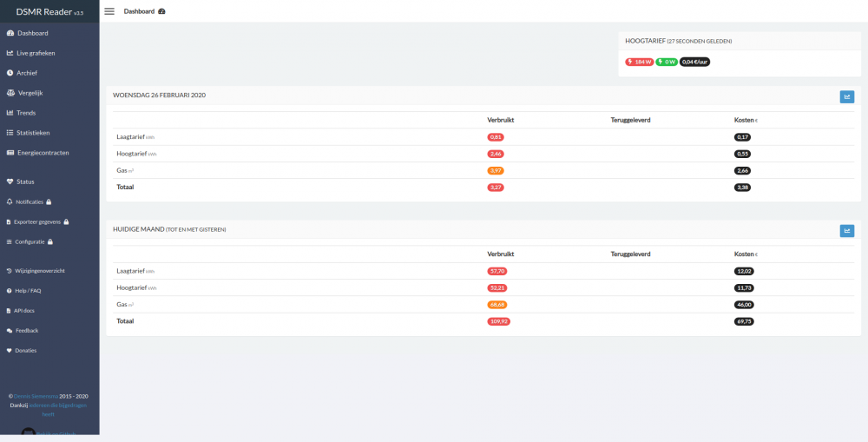This screenshot has height=442, width=868.
Task: Click the red 184 W consumption badge
Action: click(640, 62)
